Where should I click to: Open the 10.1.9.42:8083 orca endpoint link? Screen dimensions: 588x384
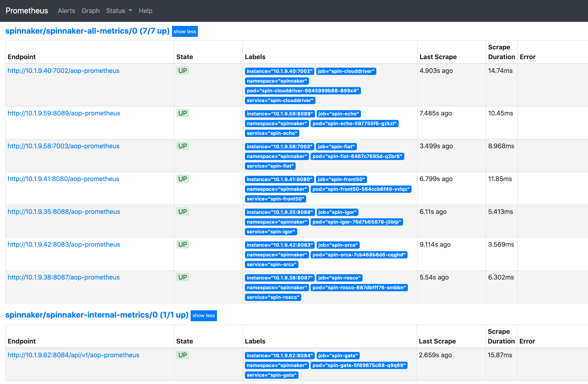coord(64,245)
